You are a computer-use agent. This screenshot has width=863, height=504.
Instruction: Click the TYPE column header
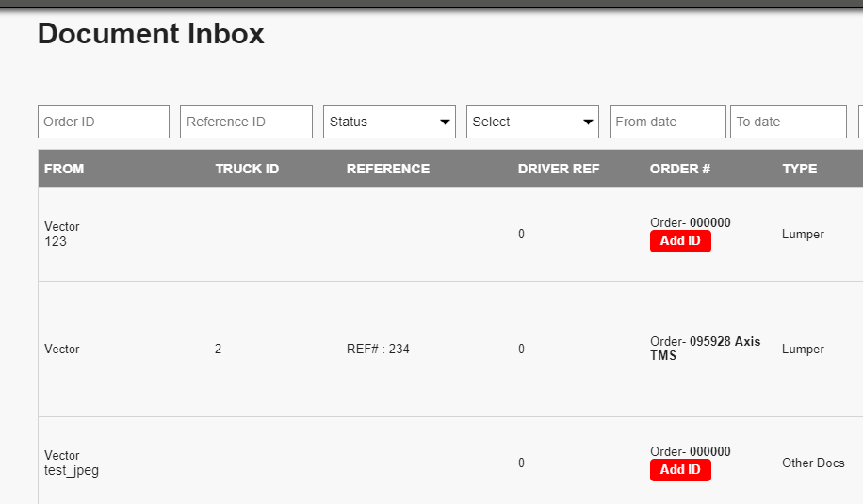click(x=800, y=169)
